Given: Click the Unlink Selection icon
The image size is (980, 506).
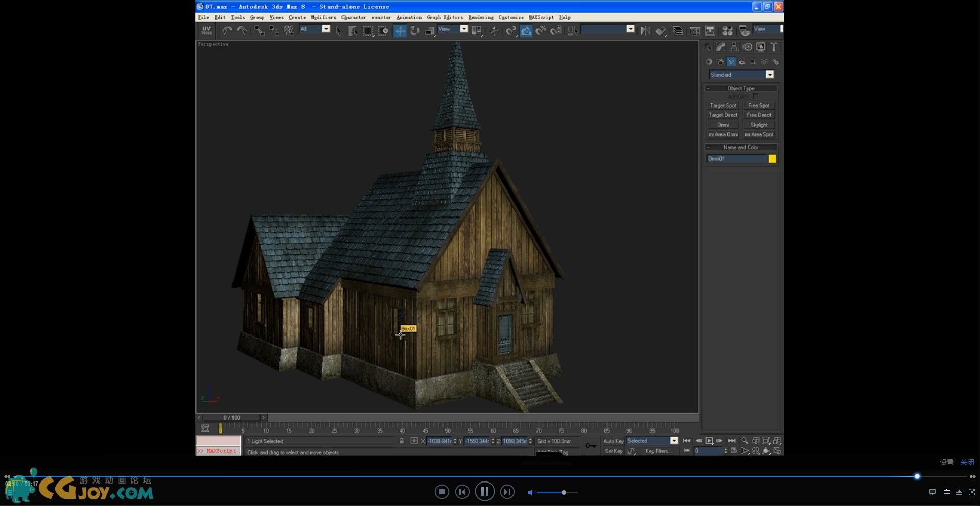Looking at the screenshot, I should 274,31.
